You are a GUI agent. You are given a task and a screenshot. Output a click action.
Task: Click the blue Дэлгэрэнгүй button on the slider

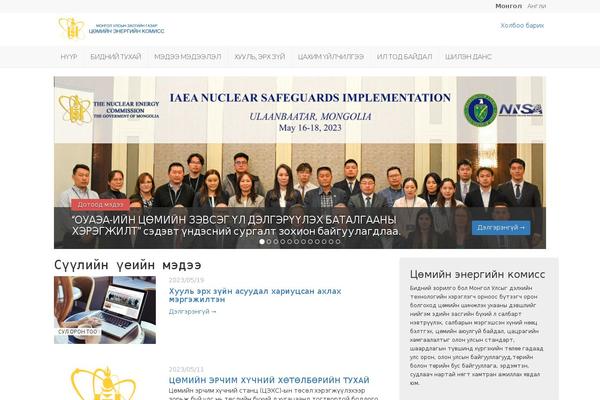coord(501,227)
